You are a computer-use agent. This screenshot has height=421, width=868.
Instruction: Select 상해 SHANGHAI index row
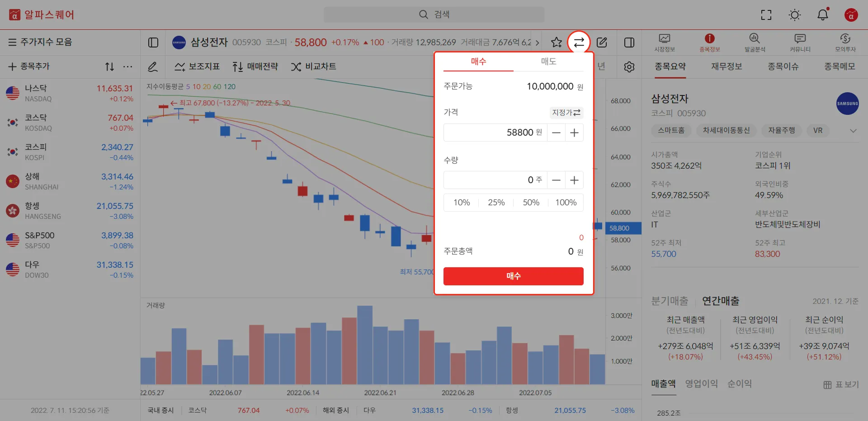(x=70, y=181)
